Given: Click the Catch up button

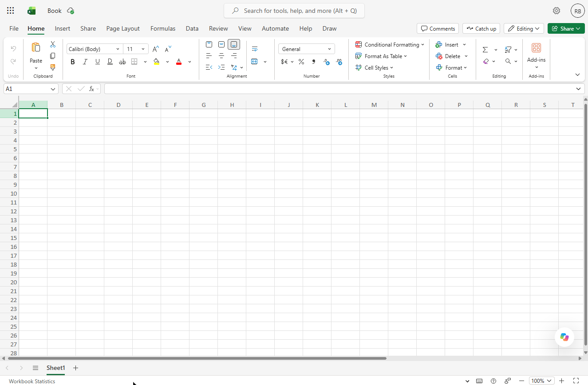Looking at the screenshot, I should [x=481, y=28].
